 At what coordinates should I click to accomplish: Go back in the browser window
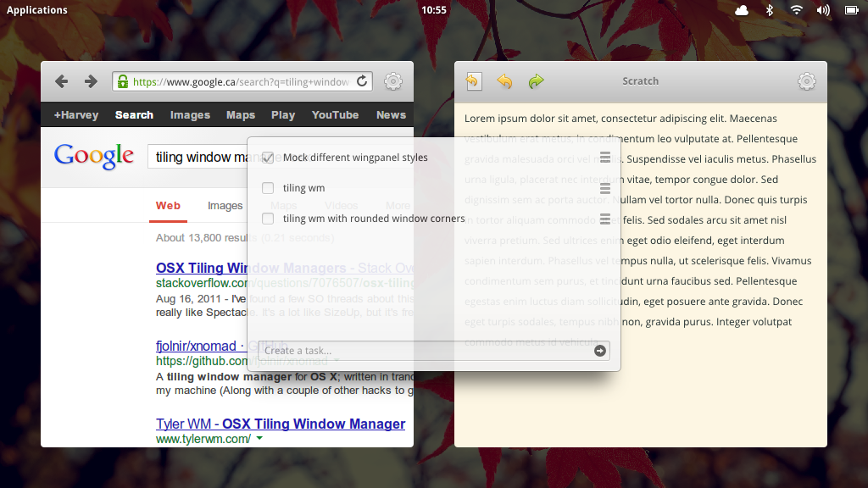pos(61,82)
